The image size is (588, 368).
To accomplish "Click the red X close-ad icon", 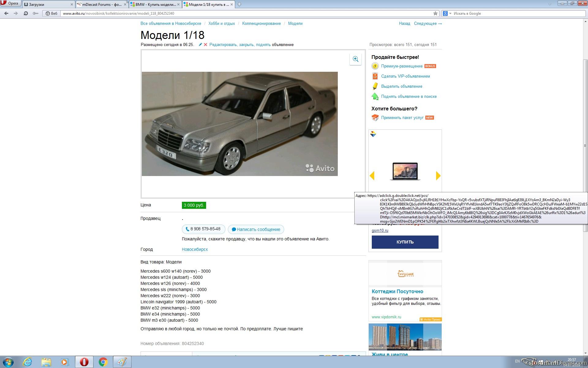I will [205, 44].
